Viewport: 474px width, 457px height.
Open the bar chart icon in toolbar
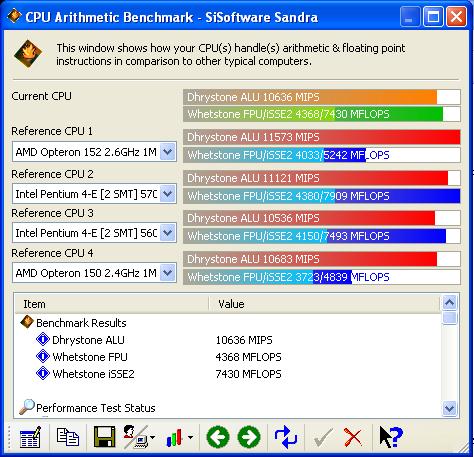pyautogui.click(x=174, y=437)
